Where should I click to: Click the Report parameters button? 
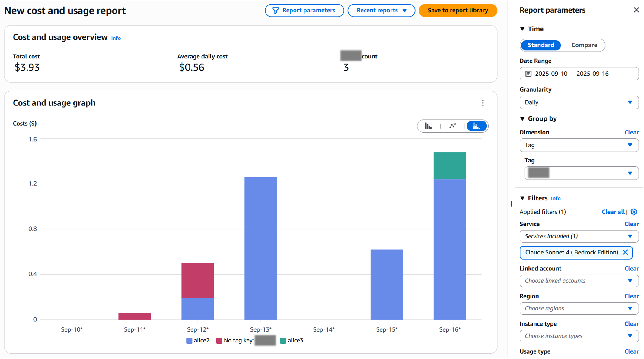coord(304,11)
